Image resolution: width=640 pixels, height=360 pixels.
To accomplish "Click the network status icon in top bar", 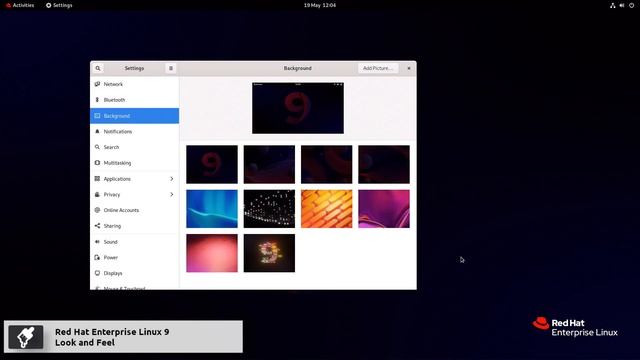I will [x=613, y=5].
